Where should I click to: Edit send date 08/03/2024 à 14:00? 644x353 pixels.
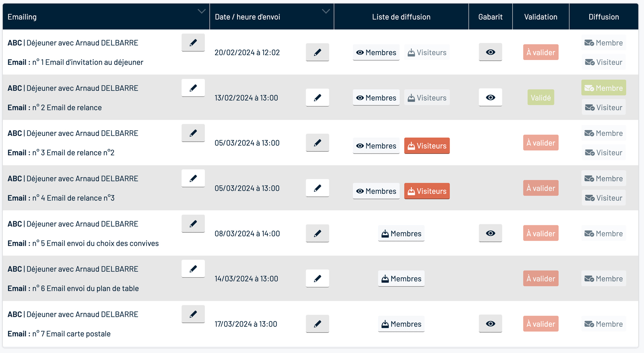(x=317, y=233)
